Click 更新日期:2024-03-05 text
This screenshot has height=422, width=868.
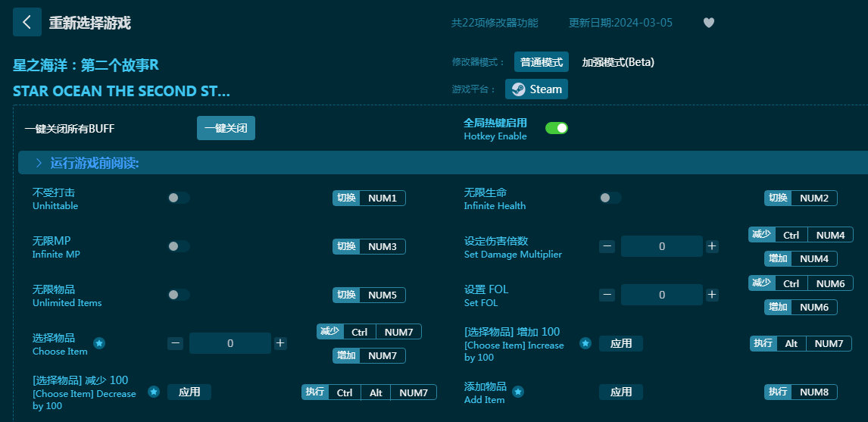(620, 23)
